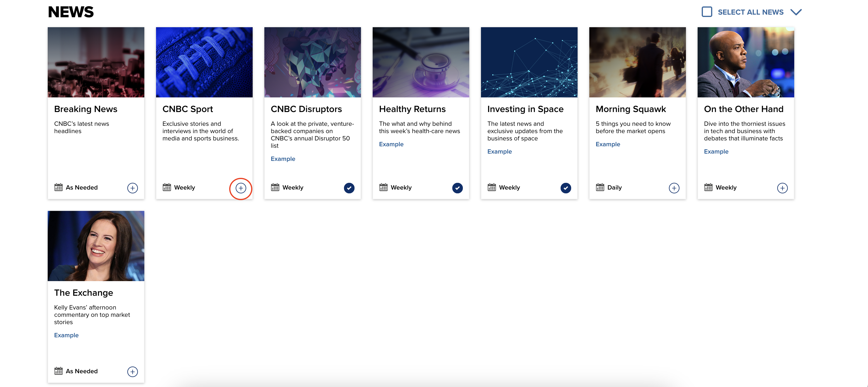Viewport: 868px width, 387px height.
Task: Click Morning Squawk card image
Action: click(637, 62)
